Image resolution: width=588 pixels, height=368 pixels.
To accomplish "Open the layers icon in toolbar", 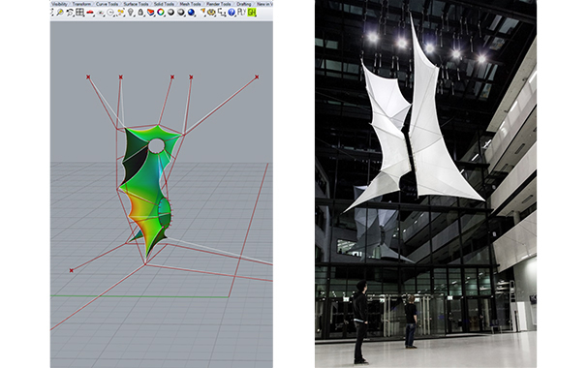I will 150,13.
